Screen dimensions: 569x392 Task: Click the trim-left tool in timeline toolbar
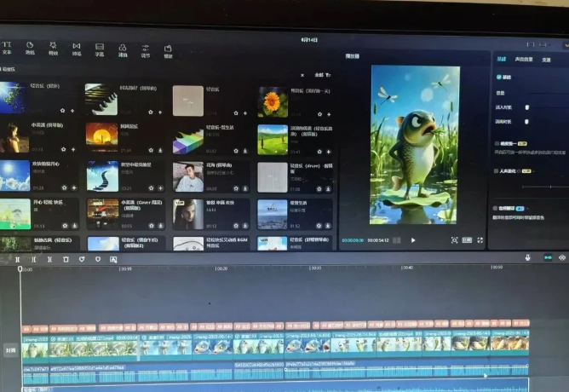click(x=33, y=259)
